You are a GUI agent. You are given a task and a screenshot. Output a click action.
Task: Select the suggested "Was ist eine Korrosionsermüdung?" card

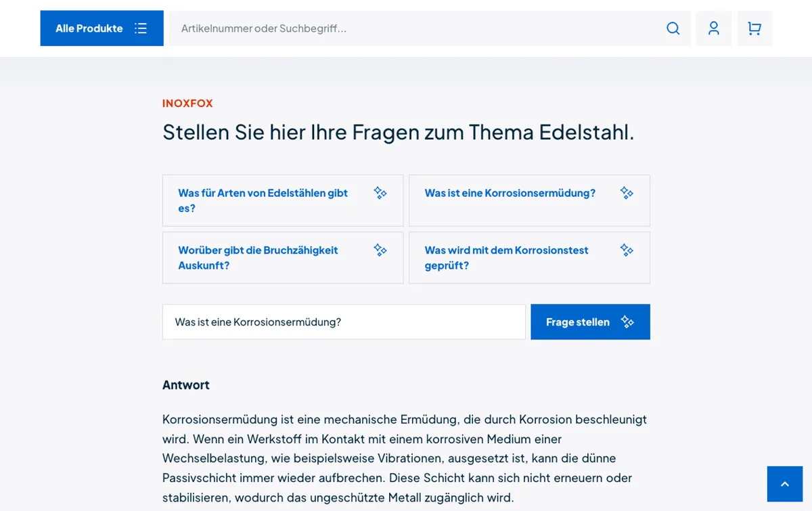(510, 194)
